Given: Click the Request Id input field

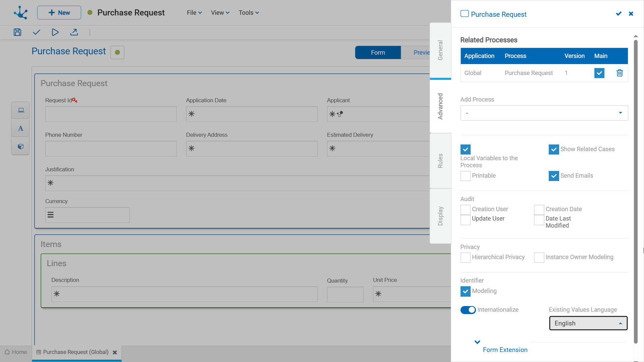Looking at the screenshot, I should (111, 114).
